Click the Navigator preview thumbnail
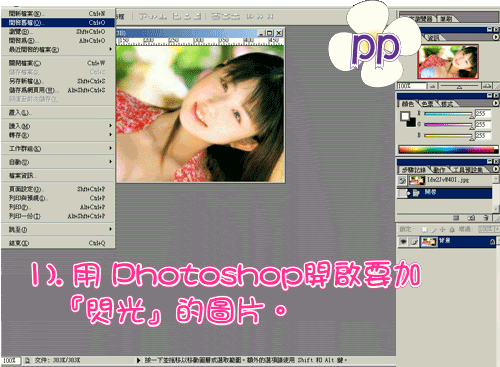The height and width of the screenshot is (367, 500). [448, 62]
